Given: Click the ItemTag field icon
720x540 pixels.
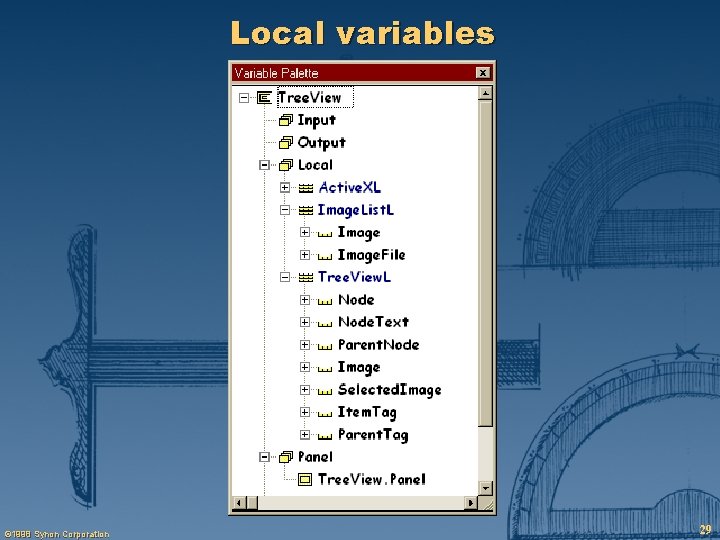Looking at the screenshot, I should tap(325, 414).
